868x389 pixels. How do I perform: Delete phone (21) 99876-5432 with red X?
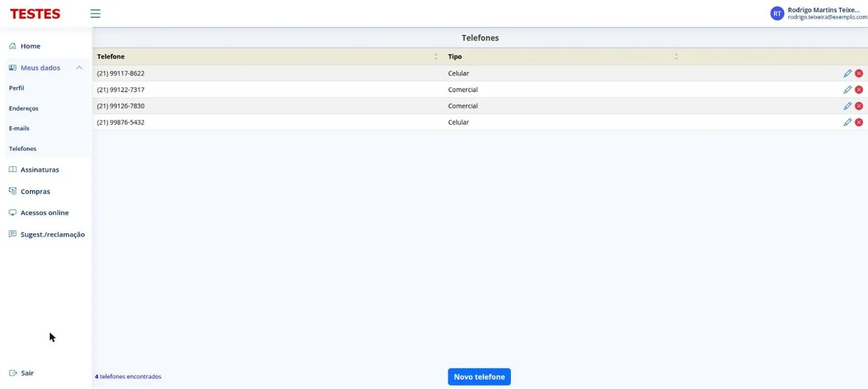click(x=859, y=122)
